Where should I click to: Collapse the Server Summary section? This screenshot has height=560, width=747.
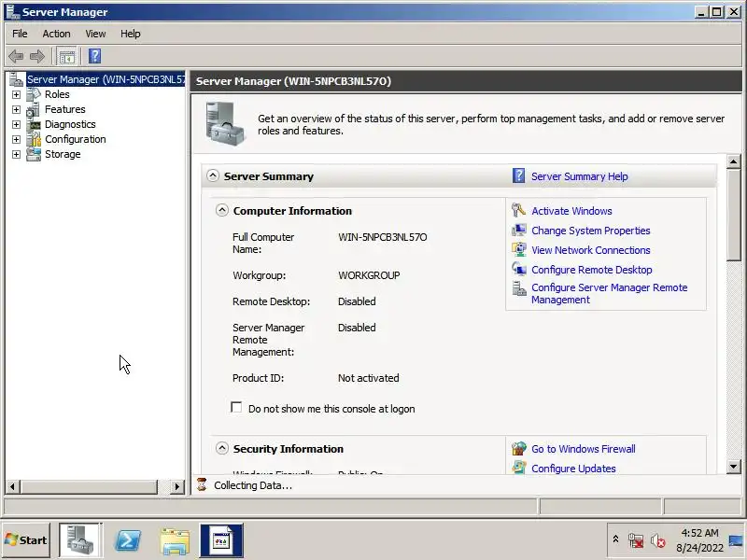click(x=213, y=175)
